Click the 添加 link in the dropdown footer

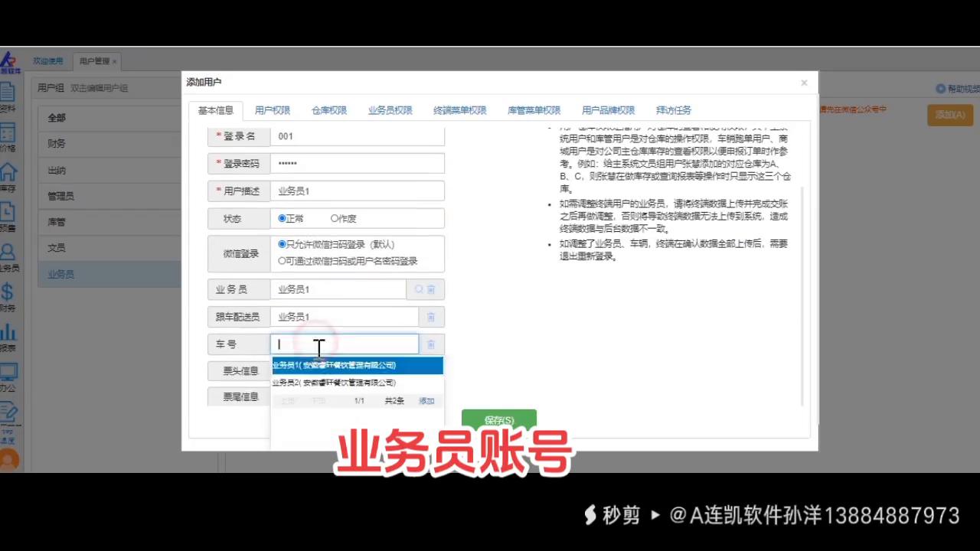point(426,400)
